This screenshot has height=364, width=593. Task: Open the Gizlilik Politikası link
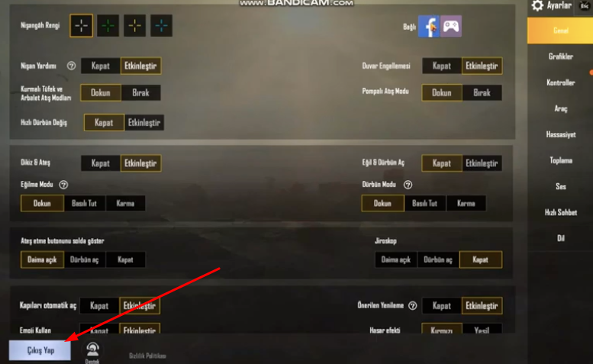147,356
